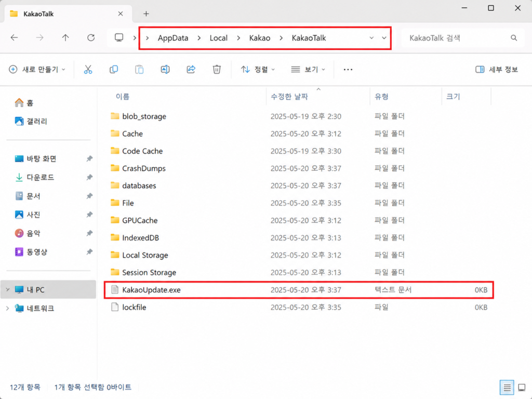Click the Rename icon in toolbar

(165, 70)
